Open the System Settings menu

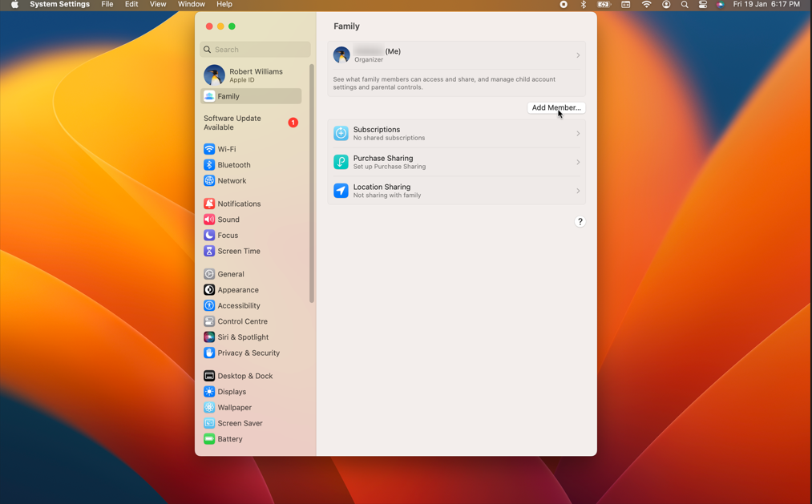click(x=59, y=4)
